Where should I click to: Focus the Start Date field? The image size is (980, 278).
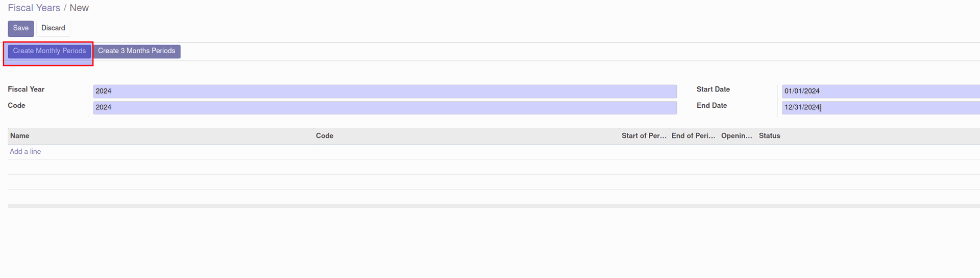point(881,91)
